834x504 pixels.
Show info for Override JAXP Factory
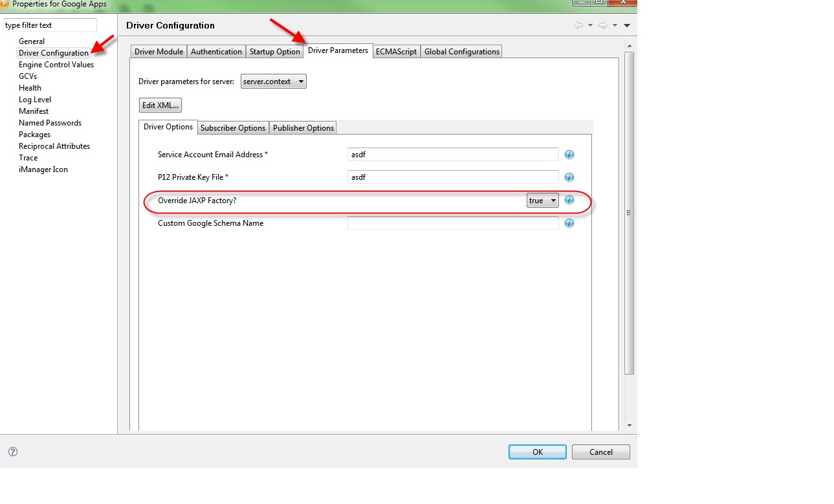569,200
